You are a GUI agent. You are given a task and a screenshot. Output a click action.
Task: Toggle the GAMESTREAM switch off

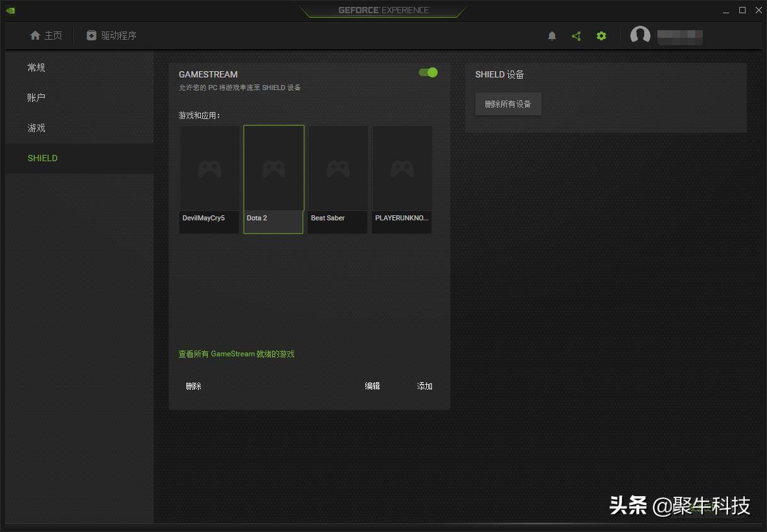pos(428,72)
